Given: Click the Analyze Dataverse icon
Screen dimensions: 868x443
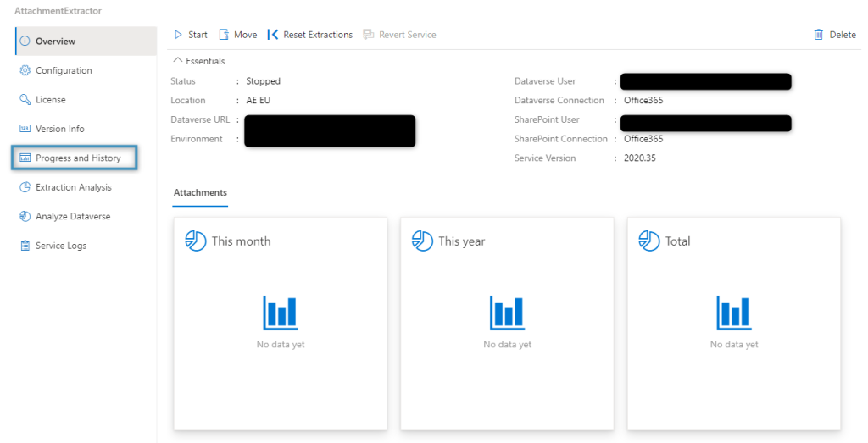Looking at the screenshot, I should [x=25, y=216].
